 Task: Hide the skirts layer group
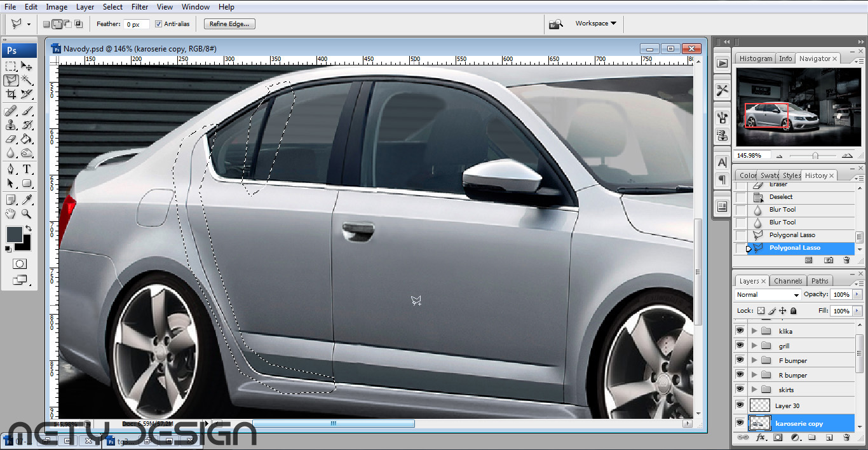click(740, 390)
